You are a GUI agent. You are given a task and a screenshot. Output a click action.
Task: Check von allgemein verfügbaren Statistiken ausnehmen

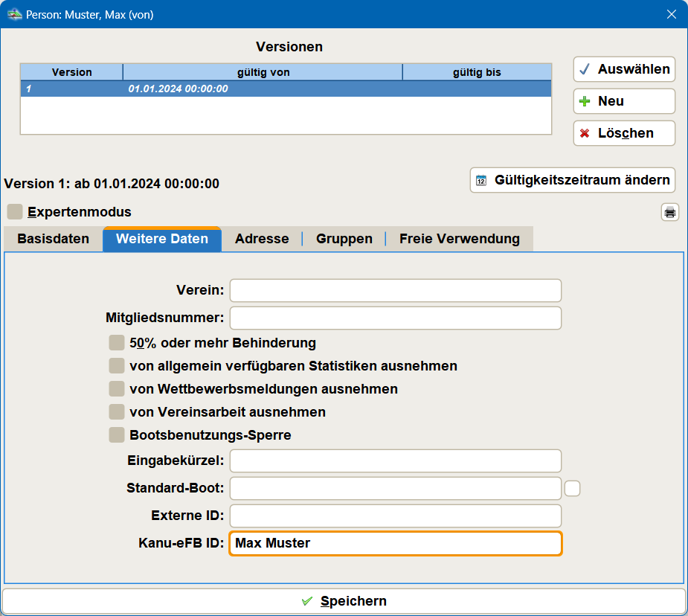click(x=117, y=366)
